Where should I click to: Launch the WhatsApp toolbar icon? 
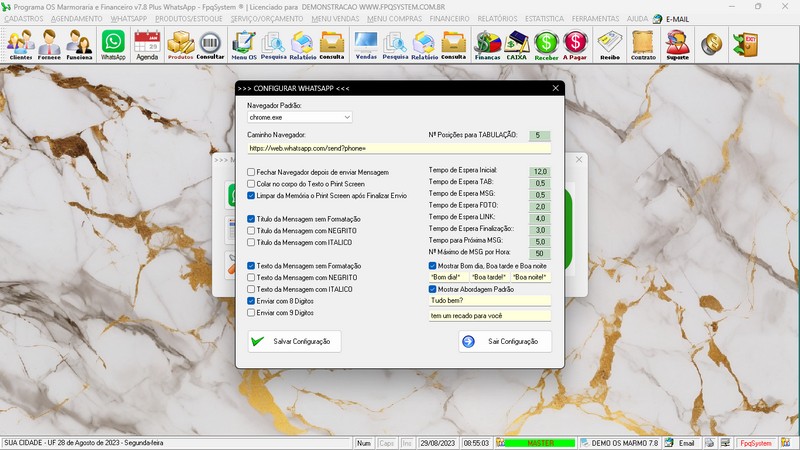click(113, 45)
